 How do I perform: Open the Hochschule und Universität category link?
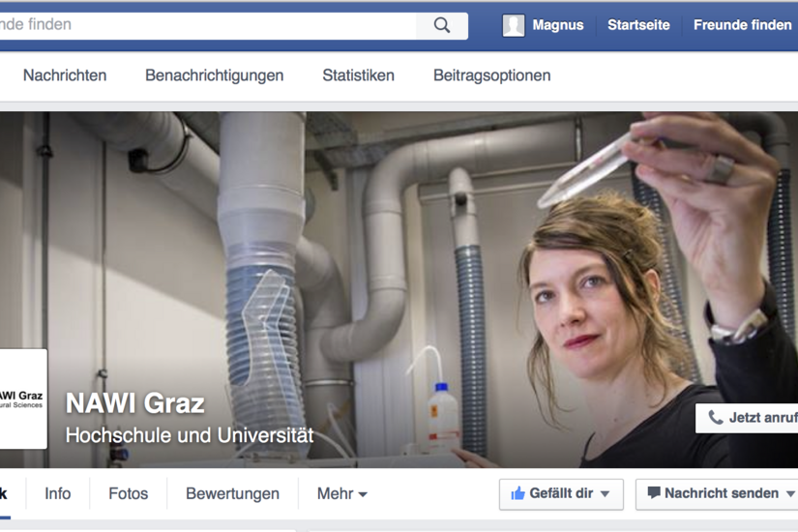click(190, 435)
